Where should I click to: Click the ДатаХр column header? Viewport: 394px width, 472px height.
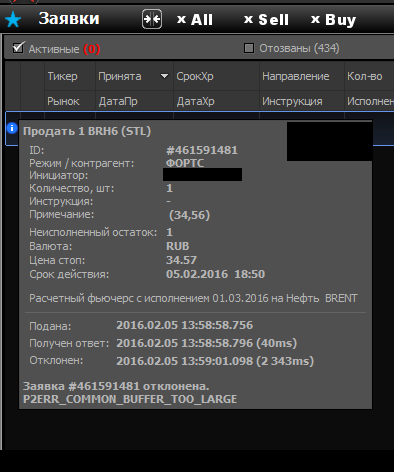196,101
